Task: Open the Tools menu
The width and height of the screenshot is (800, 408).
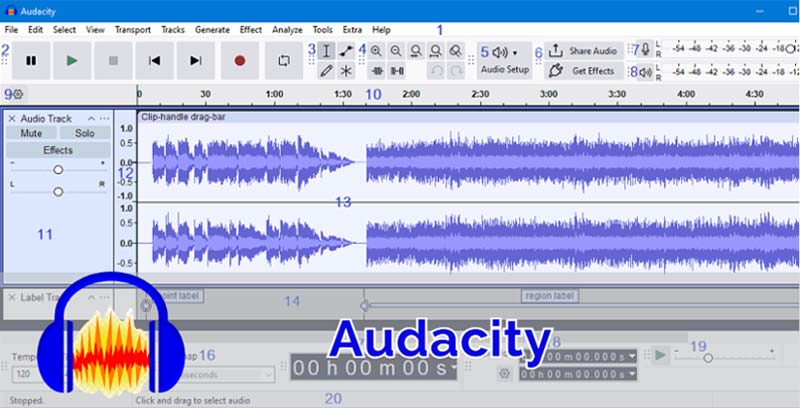Action: pyautogui.click(x=322, y=30)
